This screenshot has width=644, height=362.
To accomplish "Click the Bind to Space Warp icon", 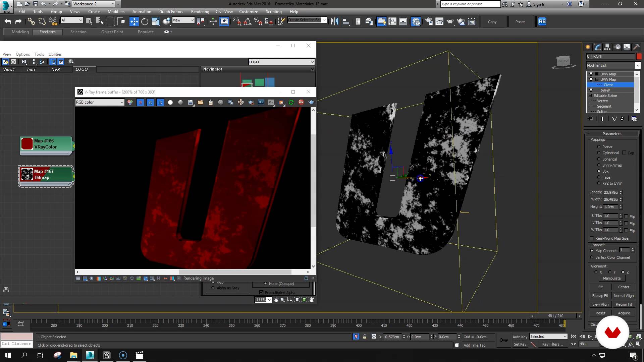I will click(x=53, y=21).
